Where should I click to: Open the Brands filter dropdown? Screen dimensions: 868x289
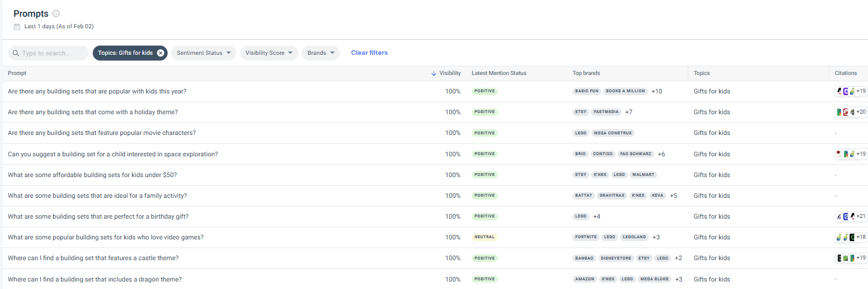[321, 53]
